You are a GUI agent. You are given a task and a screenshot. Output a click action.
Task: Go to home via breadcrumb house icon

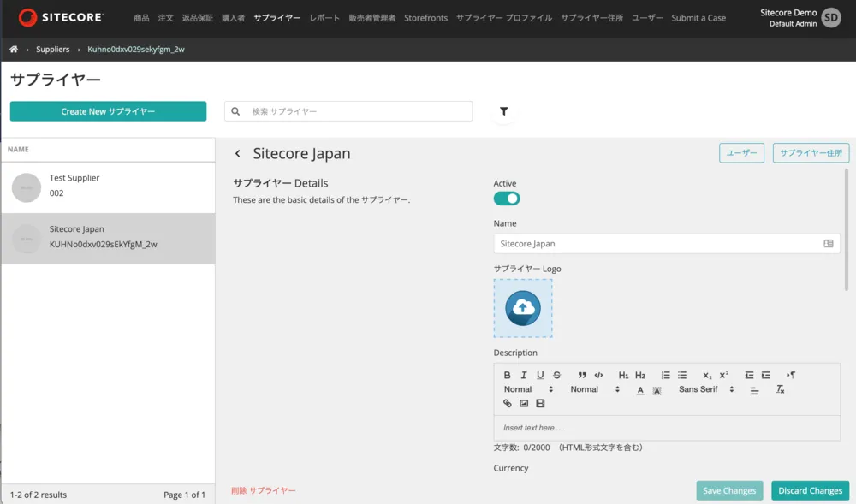pos(14,49)
